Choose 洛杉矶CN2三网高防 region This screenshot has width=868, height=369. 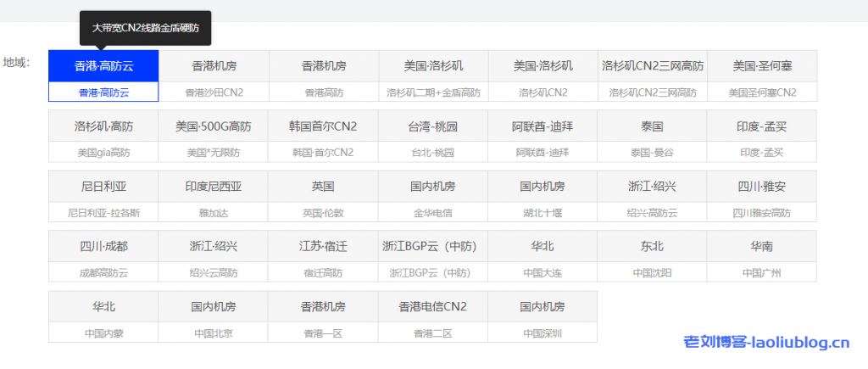tap(653, 75)
